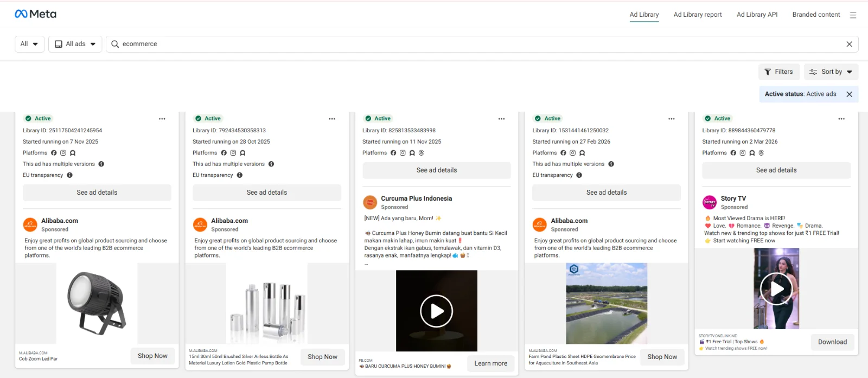Open Alibaba.com page name in airless bottle ad
The width and height of the screenshot is (868, 378).
click(x=229, y=221)
